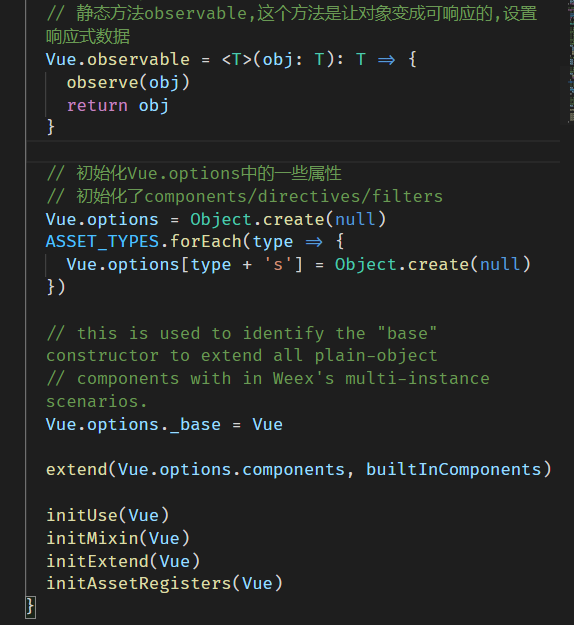574x625 pixels.
Task: Click ASSET_TYPES in the forEach line
Action: (x=102, y=242)
